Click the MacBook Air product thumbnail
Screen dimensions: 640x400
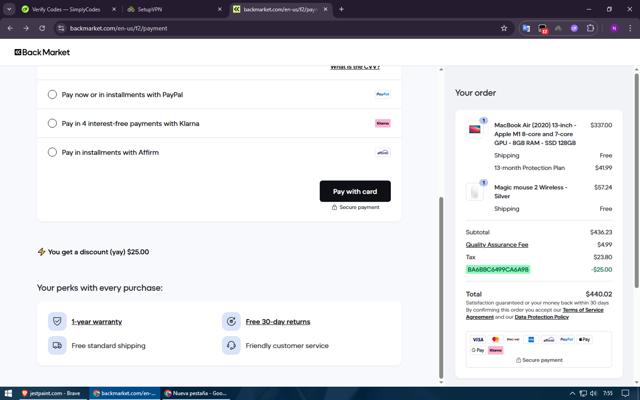pyautogui.click(x=475, y=129)
